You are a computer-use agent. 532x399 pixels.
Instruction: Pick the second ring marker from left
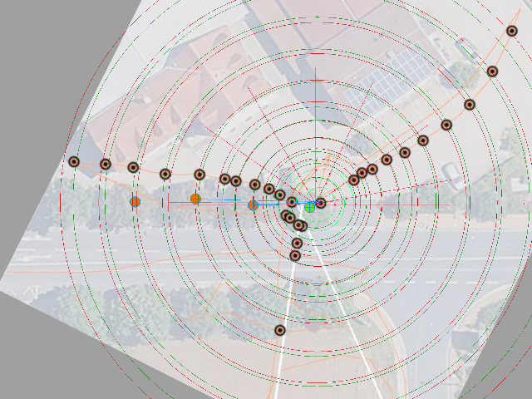tap(106, 164)
